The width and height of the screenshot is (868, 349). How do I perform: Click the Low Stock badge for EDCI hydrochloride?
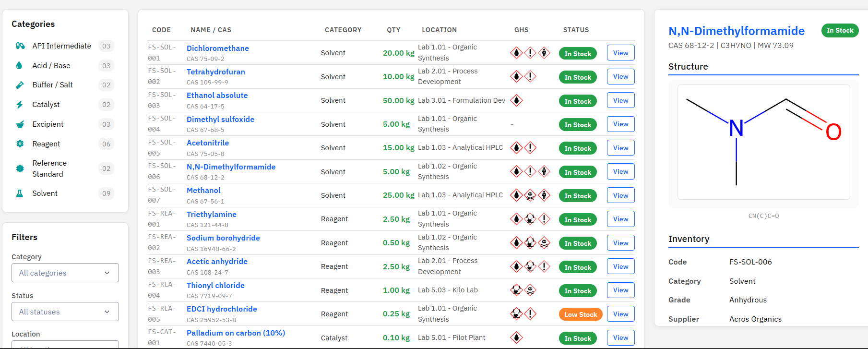580,314
